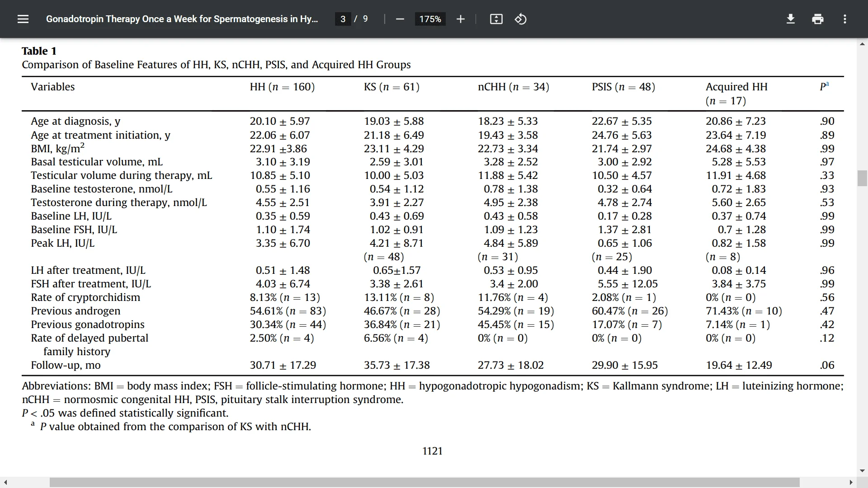Click the 'Age at diagnosis, y' row label
868x488 pixels.
(75, 121)
